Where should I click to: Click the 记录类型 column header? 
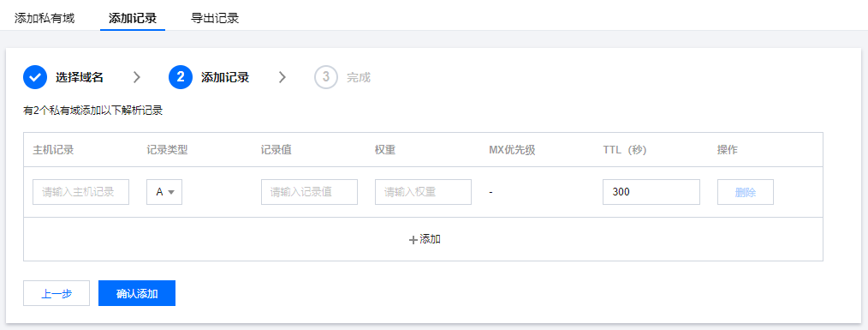click(167, 150)
